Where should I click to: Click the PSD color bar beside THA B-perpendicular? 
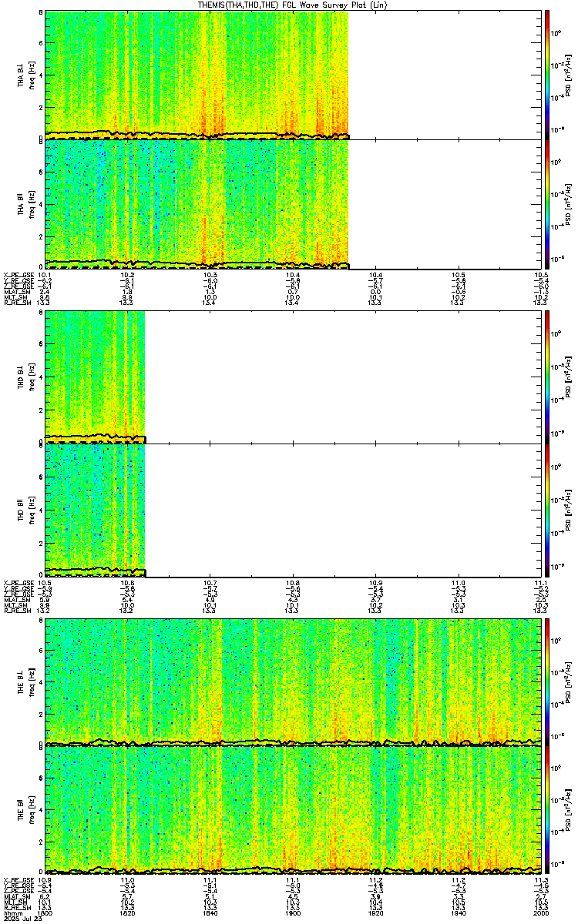[x=547, y=75]
